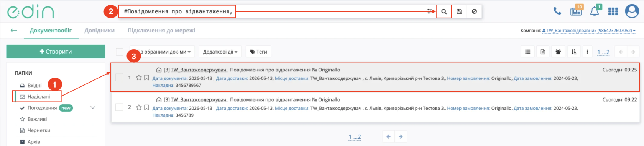Open the 'з обраними док-ми' dropdown
This screenshot has width=644, height=146.
tap(163, 52)
